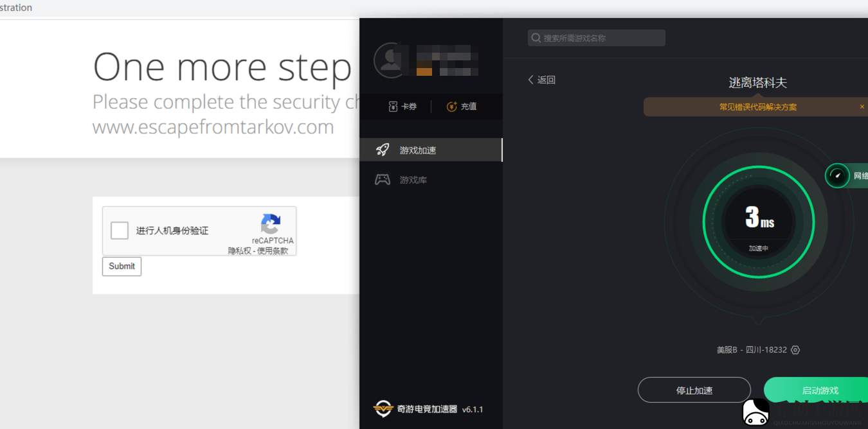Image resolution: width=868 pixels, height=429 pixels.
Task: Select the 游戏库 sidebar item
Action: (x=431, y=180)
